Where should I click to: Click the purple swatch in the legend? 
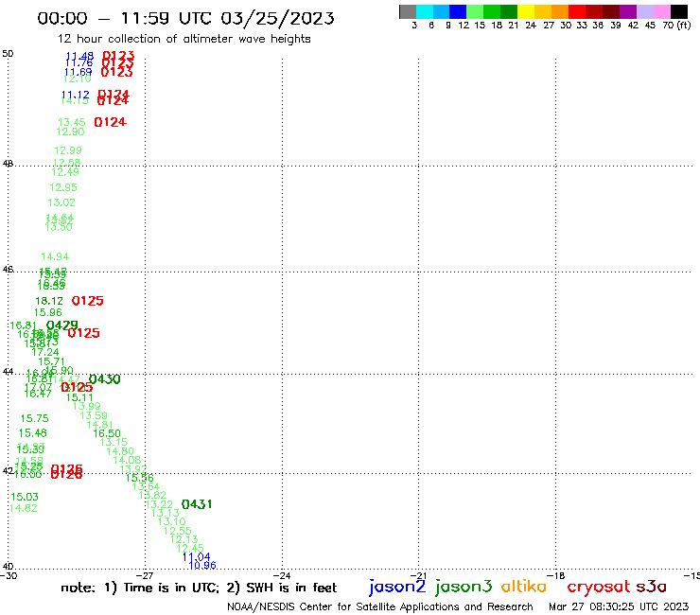[x=628, y=11]
